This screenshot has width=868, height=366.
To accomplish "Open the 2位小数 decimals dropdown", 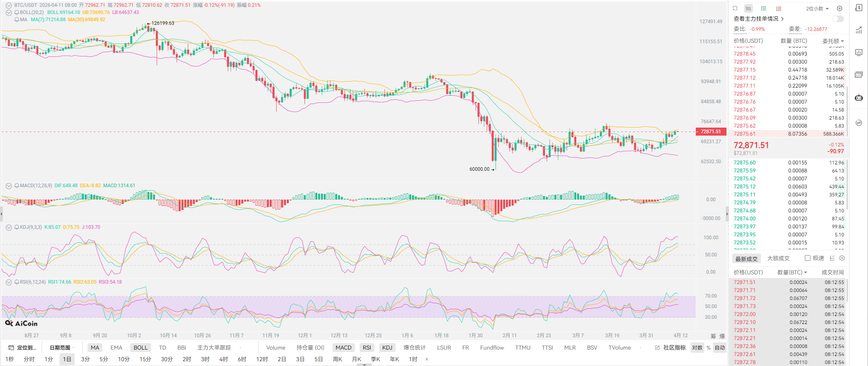I will click(x=817, y=8).
